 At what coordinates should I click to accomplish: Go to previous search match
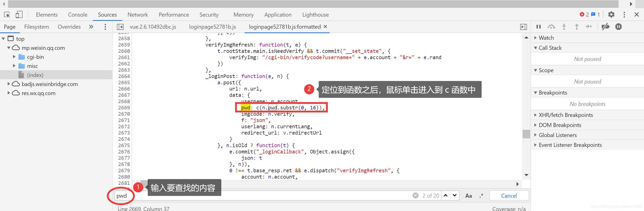click(446, 195)
